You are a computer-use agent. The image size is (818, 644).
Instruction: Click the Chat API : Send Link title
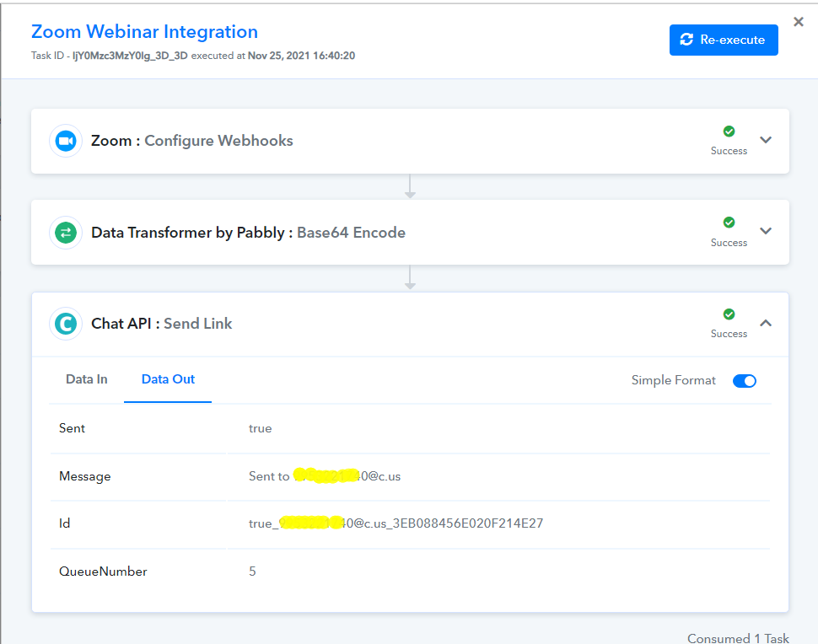click(162, 324)
